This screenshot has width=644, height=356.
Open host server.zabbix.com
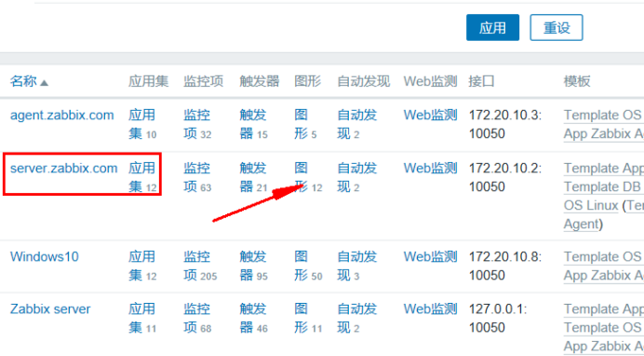(63, 168)
